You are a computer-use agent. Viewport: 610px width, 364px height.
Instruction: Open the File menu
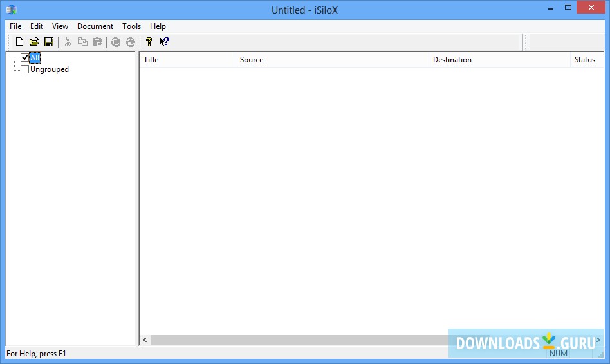[x=15, y=26]
